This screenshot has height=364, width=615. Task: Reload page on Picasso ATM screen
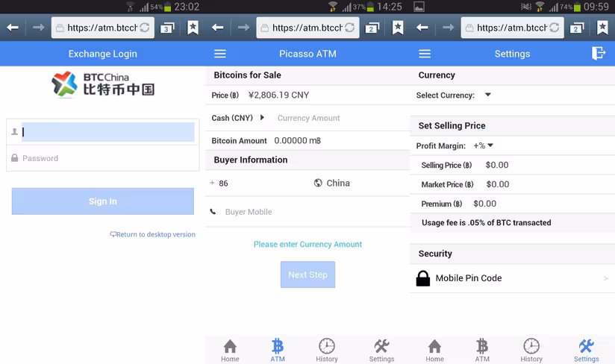point(349,28)
